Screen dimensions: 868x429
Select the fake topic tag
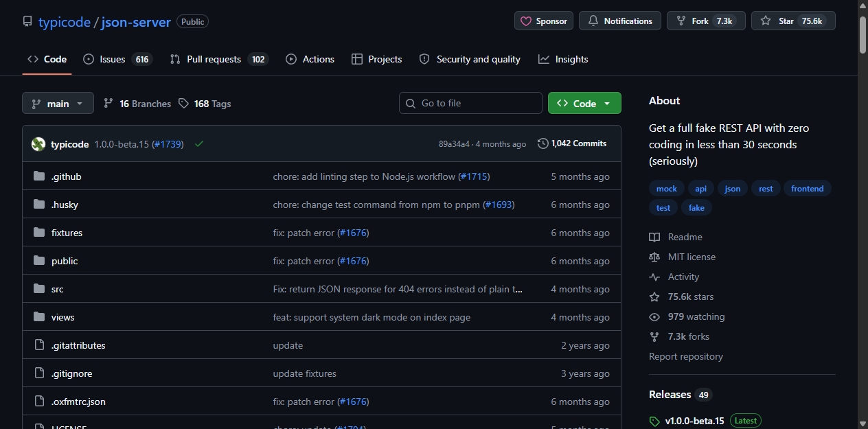(x=696, y=207)
